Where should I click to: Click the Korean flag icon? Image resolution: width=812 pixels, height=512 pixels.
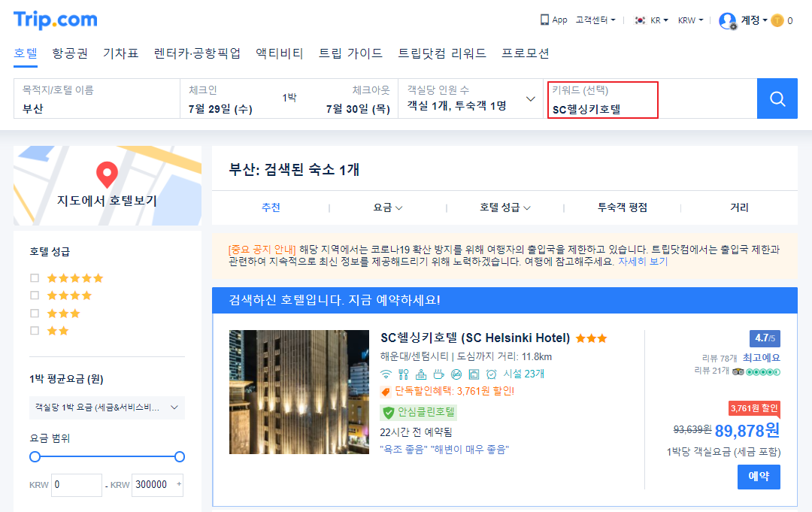coord(640,20)
